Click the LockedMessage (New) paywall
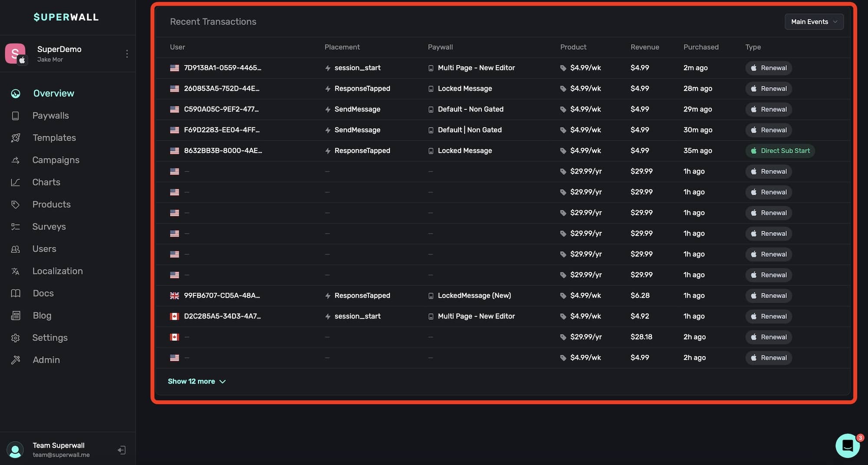This screenshot has height=465, width=868. click(474, 296)
